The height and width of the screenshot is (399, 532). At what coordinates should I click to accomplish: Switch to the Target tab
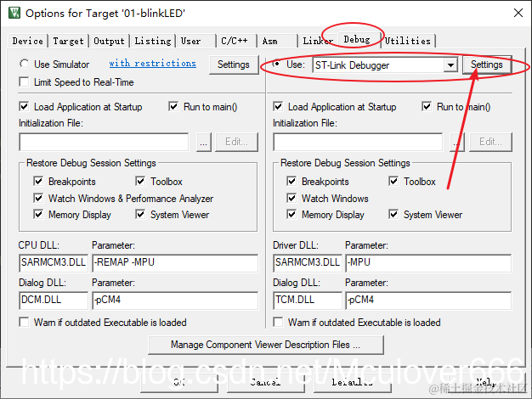click(x=68, y=41)
